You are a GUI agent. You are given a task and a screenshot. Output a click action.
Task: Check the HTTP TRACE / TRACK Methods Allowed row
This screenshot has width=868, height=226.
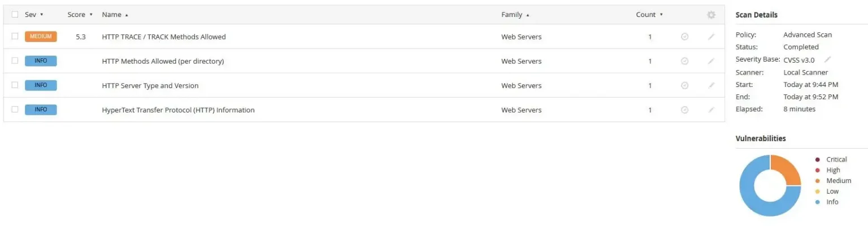click(15, 36)
